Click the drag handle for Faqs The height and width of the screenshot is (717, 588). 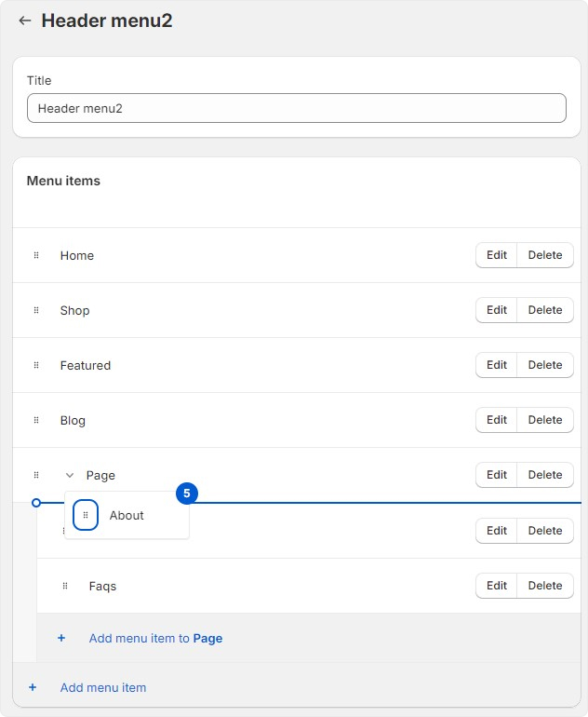pos(65,586)
